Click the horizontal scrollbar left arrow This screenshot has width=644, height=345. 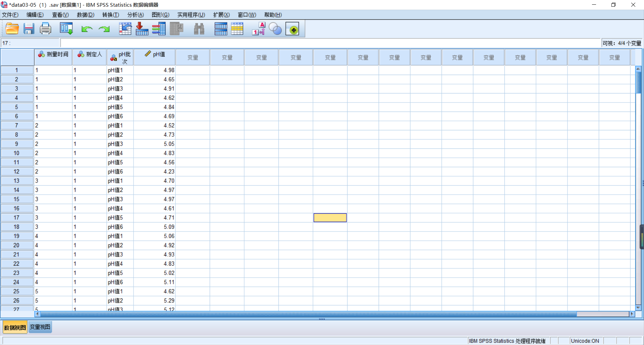(x=37, y=314)
